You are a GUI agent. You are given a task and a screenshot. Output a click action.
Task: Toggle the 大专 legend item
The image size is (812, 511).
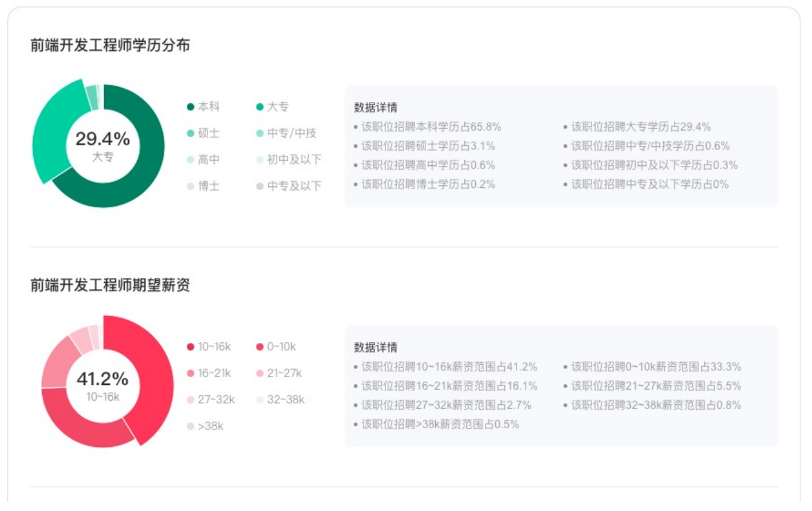coord(272,107)
